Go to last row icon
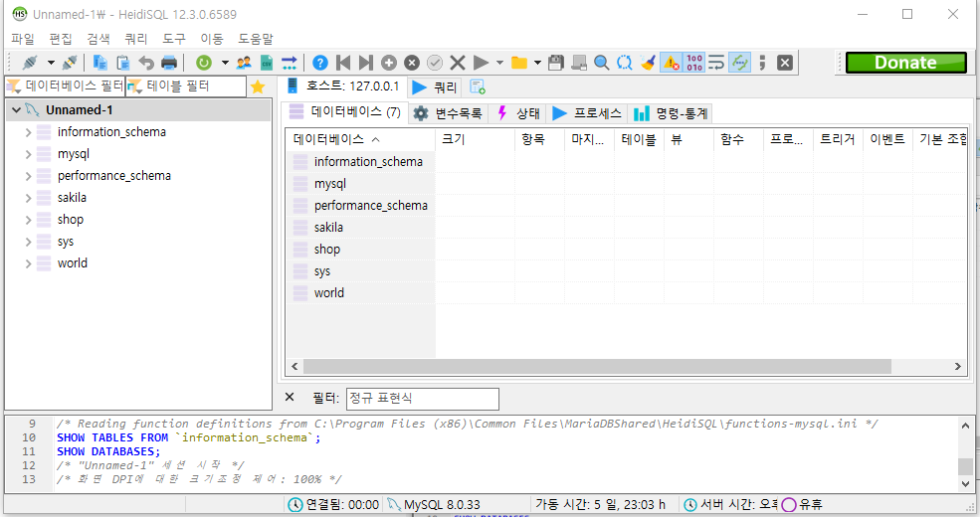 [x=365, y=63]
